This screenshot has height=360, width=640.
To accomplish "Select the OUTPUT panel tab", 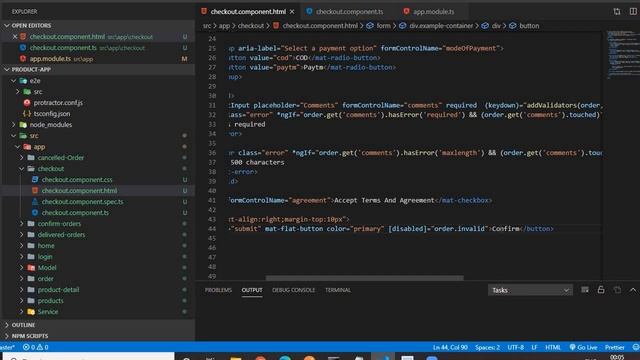I will (x=252, y=290).
